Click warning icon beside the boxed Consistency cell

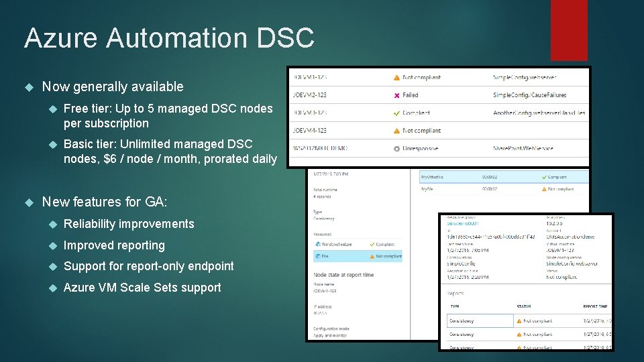click(x=519, y=321)
